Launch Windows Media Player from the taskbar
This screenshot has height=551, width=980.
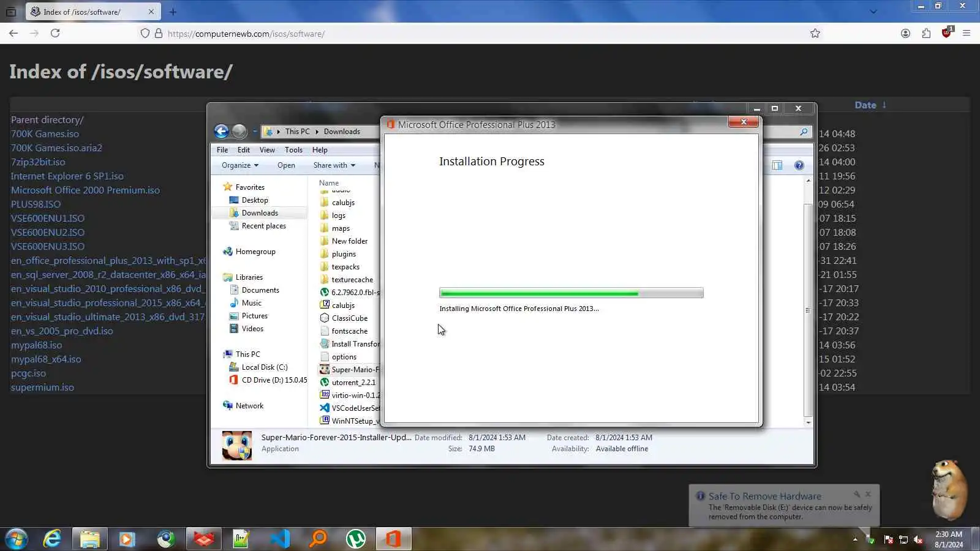tap(127, 539)
